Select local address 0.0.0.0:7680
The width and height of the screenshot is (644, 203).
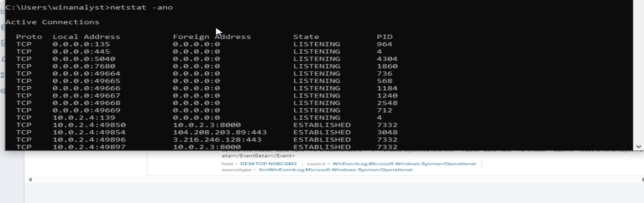[84, 66]
